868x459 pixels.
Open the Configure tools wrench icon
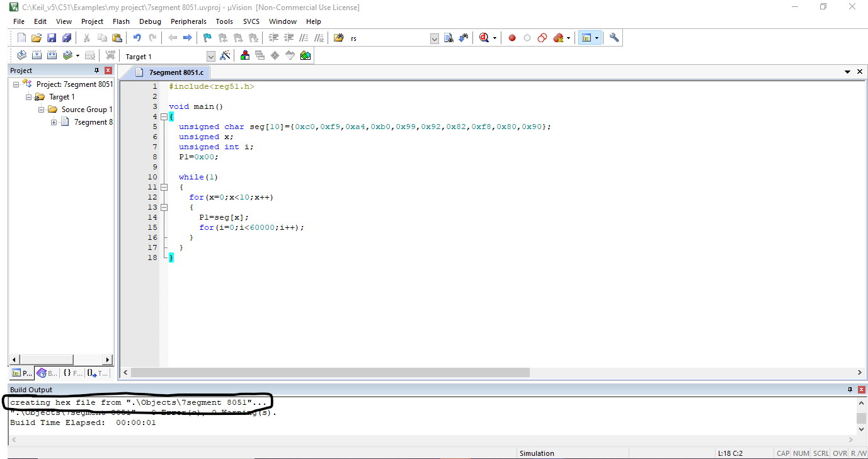[x=614, y=37]
